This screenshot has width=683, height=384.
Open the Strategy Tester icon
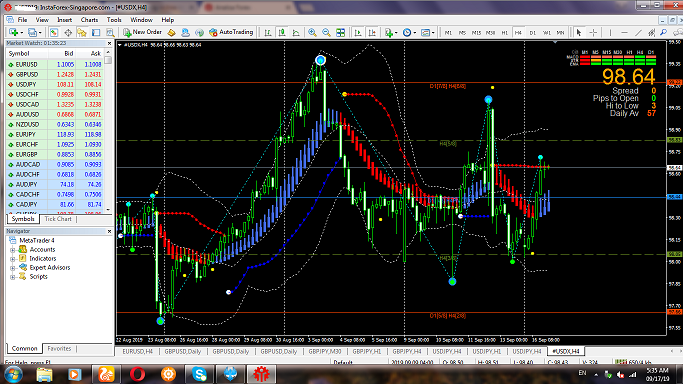(110, 32)
